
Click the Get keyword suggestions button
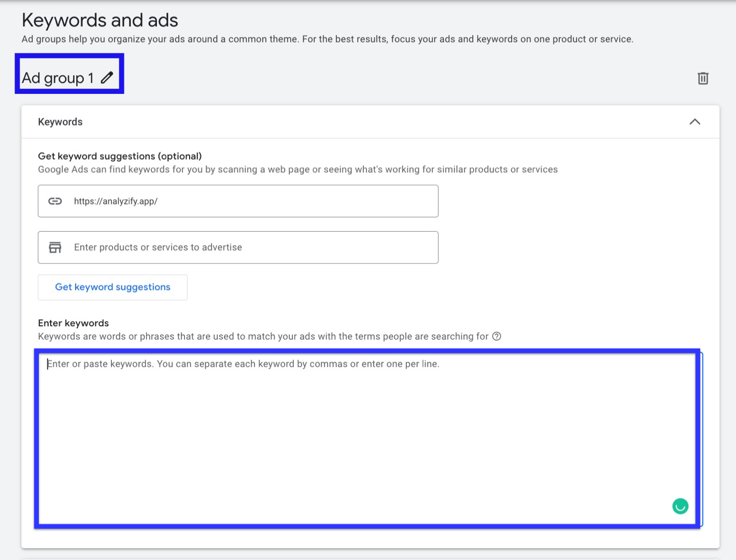(x=112, y=287)
